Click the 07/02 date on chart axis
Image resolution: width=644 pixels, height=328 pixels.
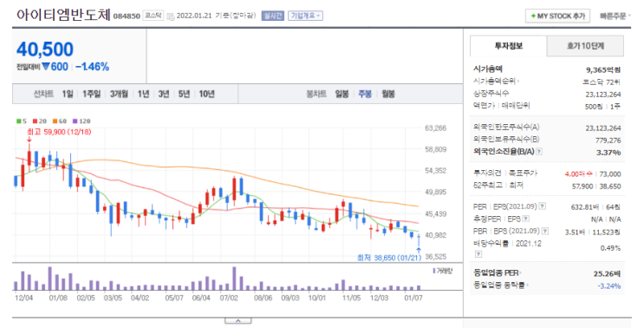[229, 298]
